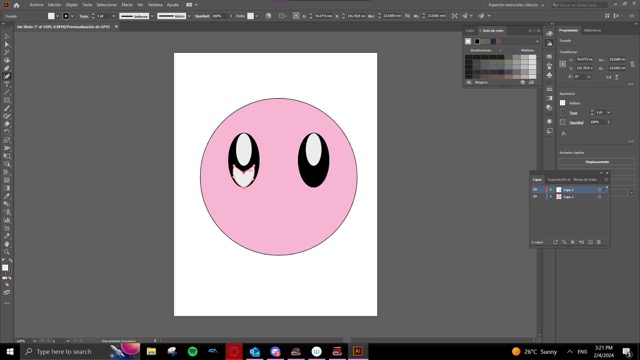Open the Efecto menu
Screen dimensions: 640x360
[127, 5]
